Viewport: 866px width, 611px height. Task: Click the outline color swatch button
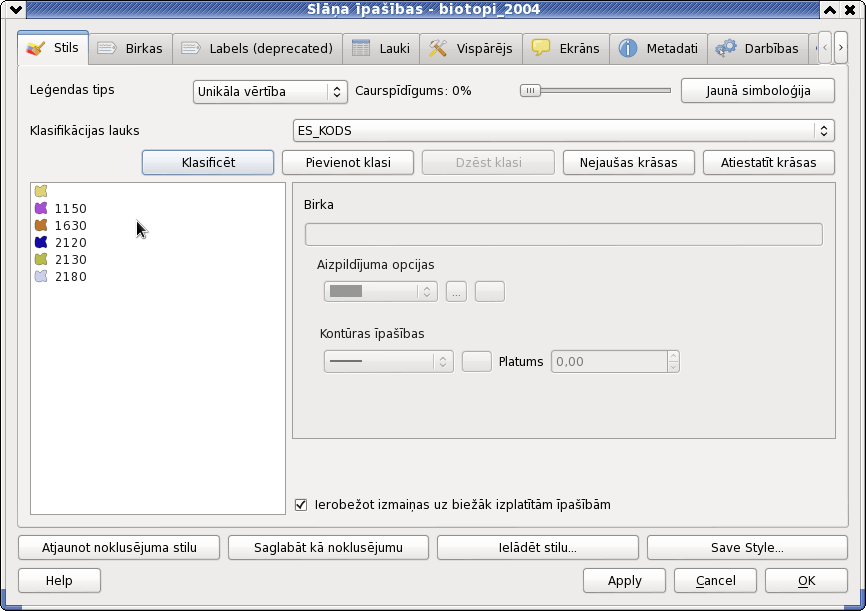coord(477,361)
